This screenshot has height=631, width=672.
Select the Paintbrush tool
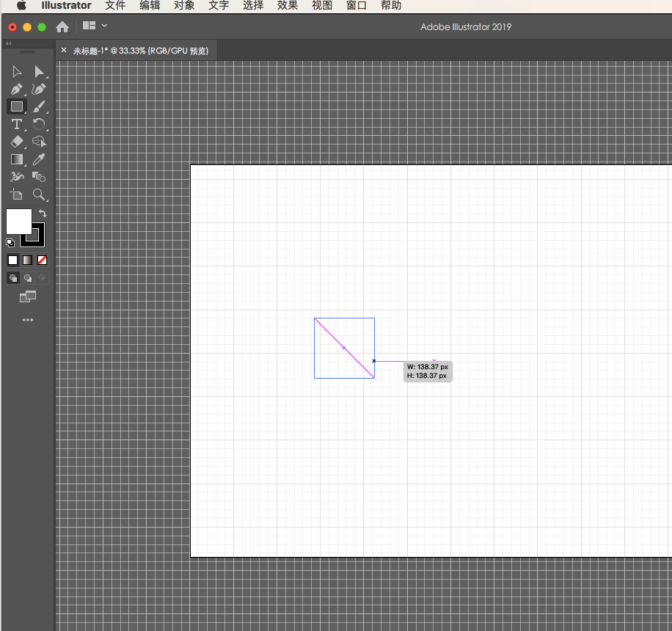click(39, 106)
